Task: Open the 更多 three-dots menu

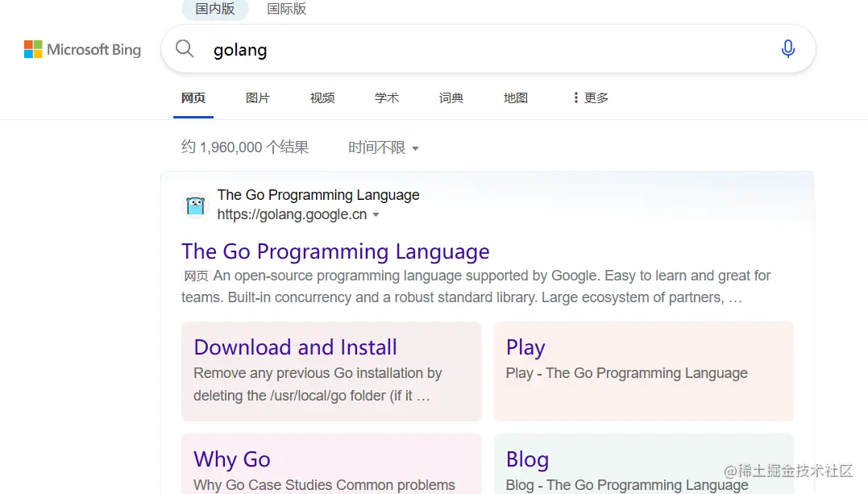Action: pos(591,98)
